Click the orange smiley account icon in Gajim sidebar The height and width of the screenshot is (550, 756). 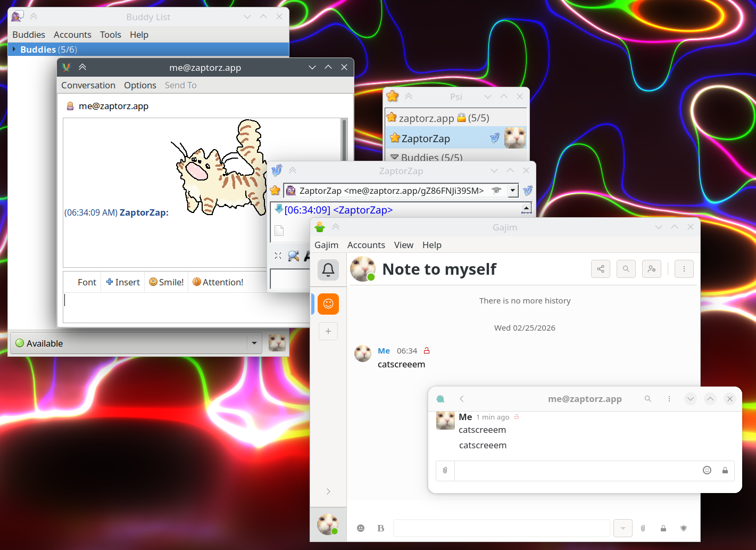(328, 303)
